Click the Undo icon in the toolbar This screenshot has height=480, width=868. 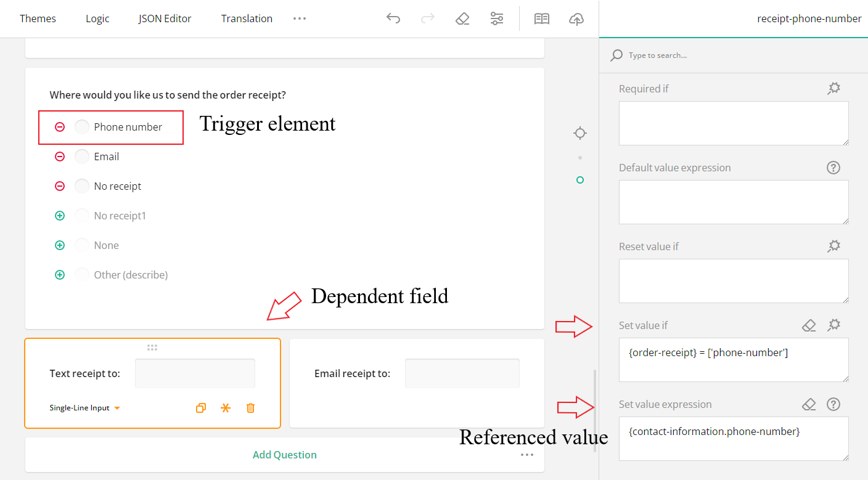pos(393,18)
